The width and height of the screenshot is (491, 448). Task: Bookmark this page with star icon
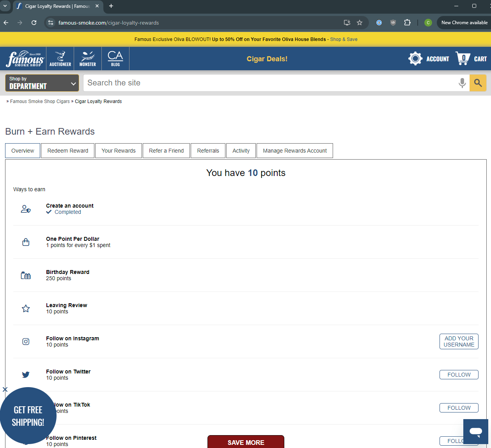tap(360, 23)
